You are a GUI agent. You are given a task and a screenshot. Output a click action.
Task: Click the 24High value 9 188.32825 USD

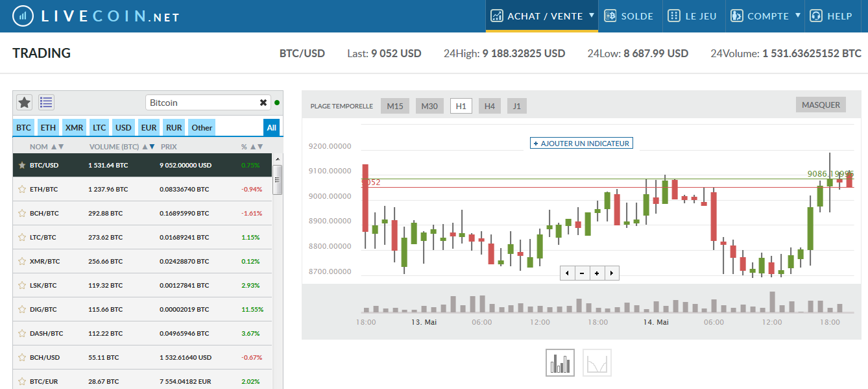click(x=524, y=53)
